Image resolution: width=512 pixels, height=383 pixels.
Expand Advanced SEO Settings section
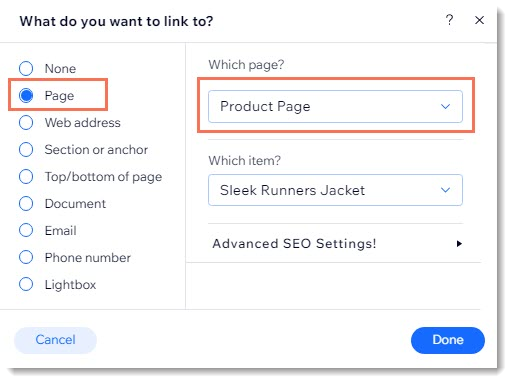coord(337,244)
